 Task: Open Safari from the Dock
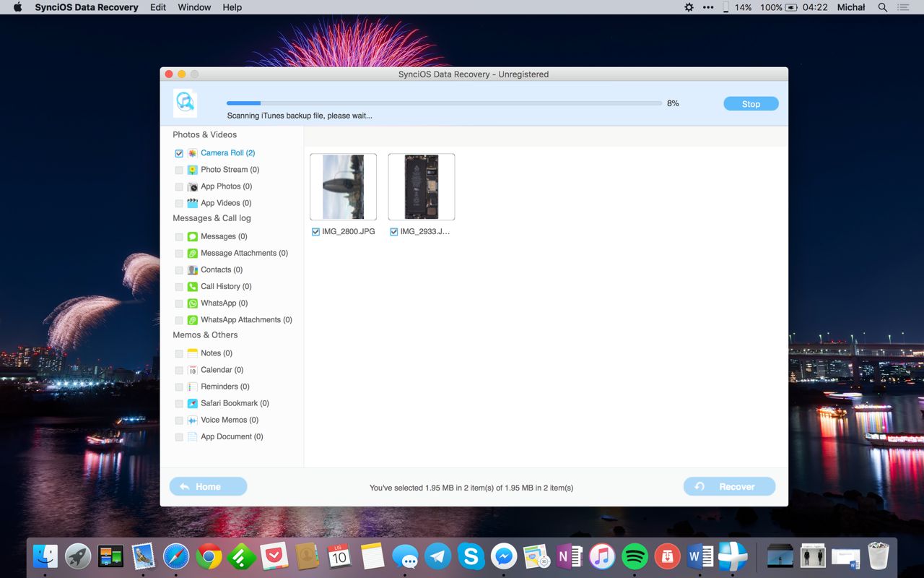(176, 556)
